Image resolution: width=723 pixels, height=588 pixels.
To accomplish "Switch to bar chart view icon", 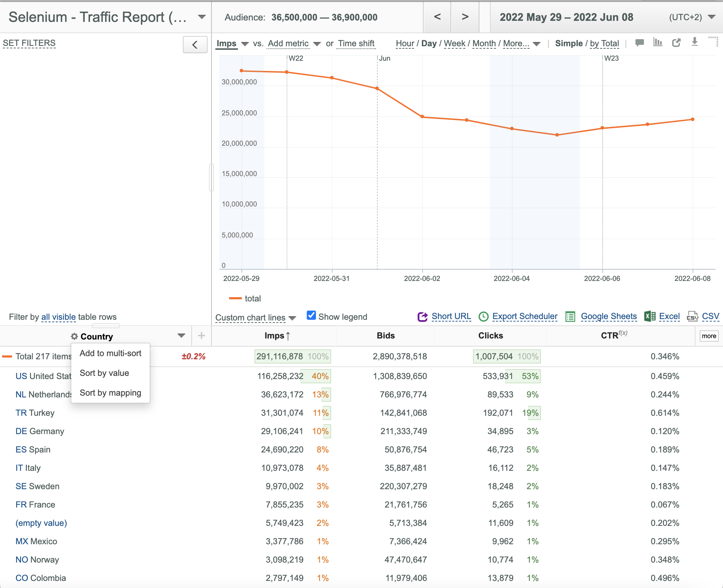I will 658,42.
